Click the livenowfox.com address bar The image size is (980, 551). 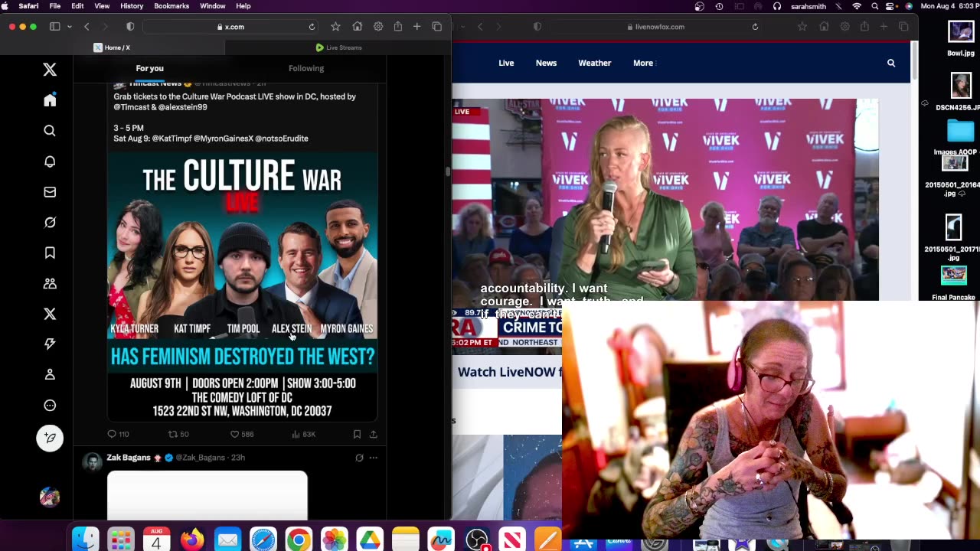656,27
